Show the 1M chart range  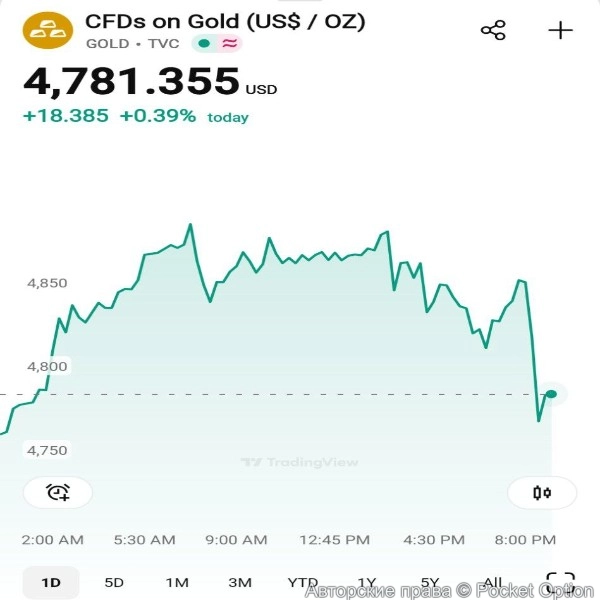[x=177, y=582]
